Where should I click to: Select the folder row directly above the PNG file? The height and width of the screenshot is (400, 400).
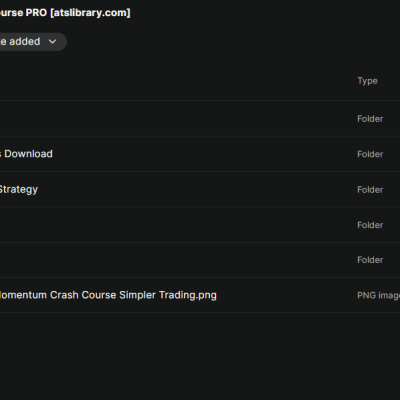click(200, 260)
